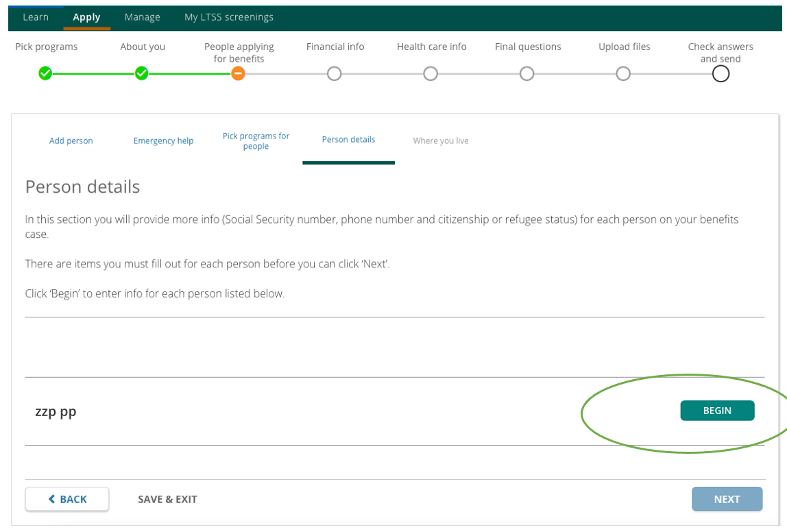The image size is (787, 532).
Task: Click the green About you step checkmark
Action: 141,74
